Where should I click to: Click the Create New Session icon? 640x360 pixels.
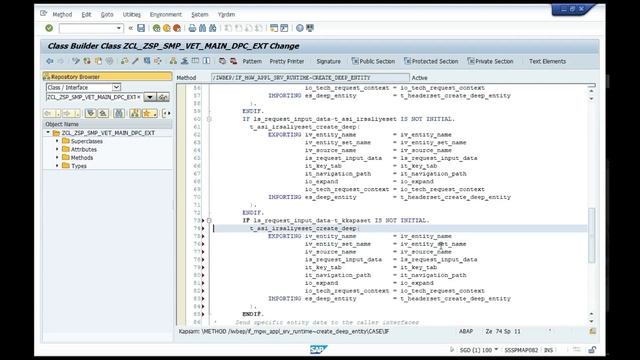point(274,28)
